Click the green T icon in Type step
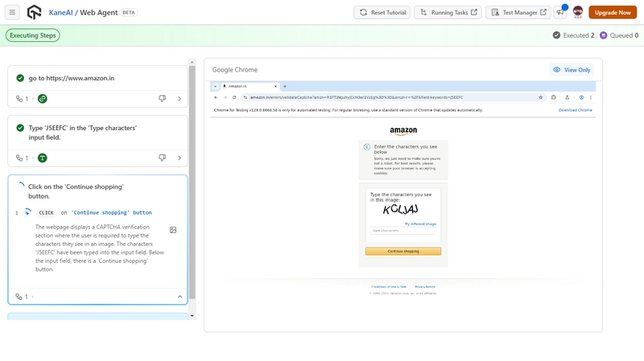 point(43,158)
